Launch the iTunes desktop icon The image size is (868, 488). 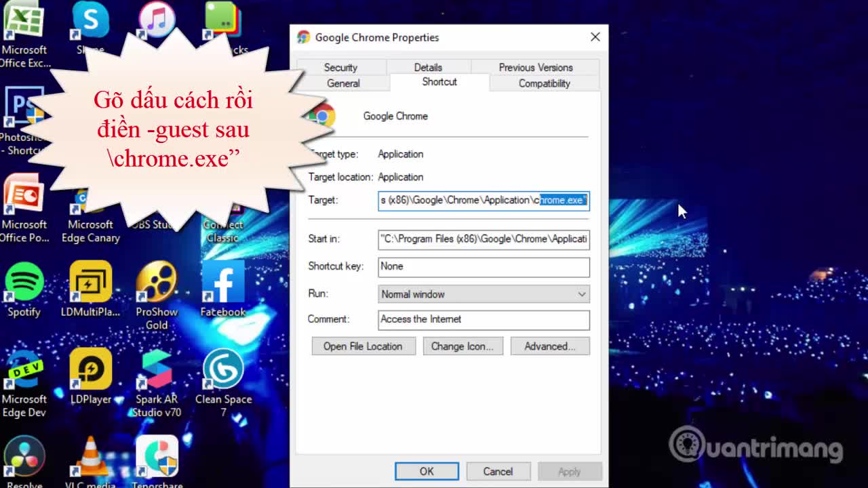coord(157,19)
